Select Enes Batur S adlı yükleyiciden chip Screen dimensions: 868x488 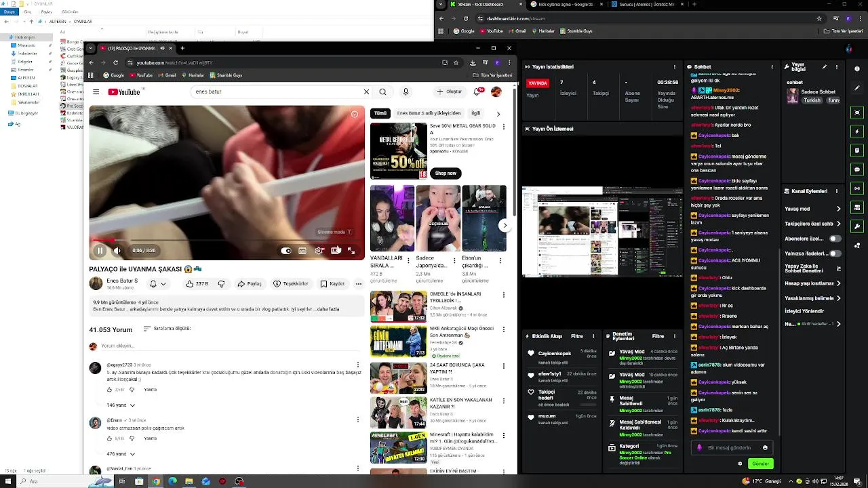click(429, 113)
